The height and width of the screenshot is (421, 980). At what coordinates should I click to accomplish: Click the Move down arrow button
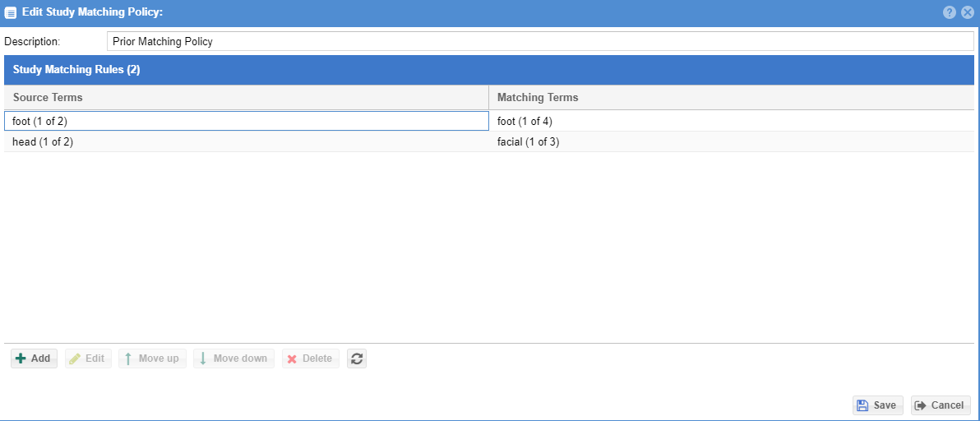(x=233, y=359)
